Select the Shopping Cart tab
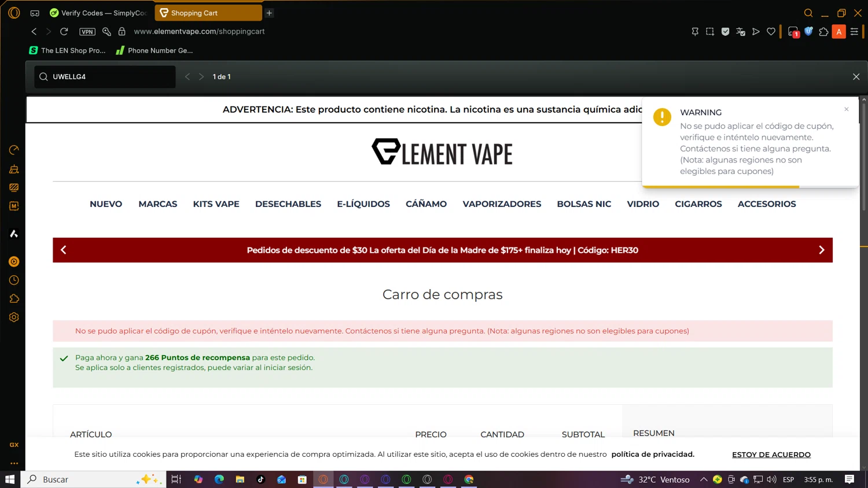The height and width of the screenshot is (488, 868). click(208, 13)
